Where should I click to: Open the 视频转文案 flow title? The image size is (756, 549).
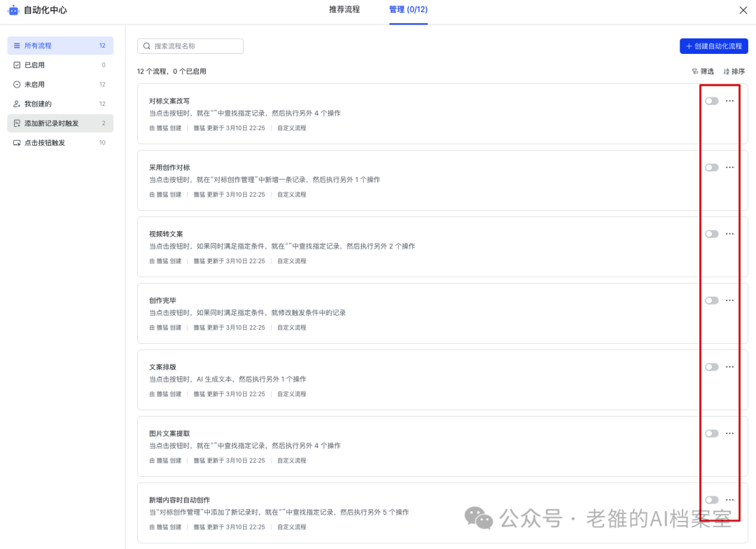pos(166,234)
